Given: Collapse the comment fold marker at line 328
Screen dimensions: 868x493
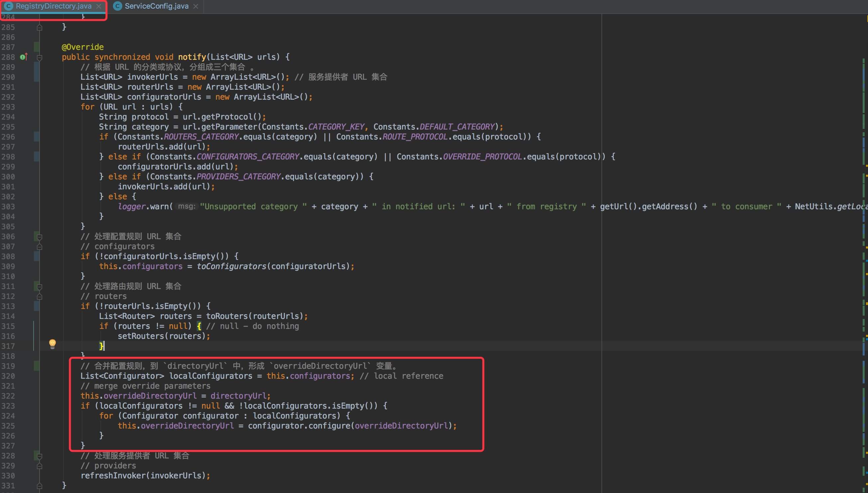Looking at the screenshot, I should pyautogui.click(x=39, y=456).
